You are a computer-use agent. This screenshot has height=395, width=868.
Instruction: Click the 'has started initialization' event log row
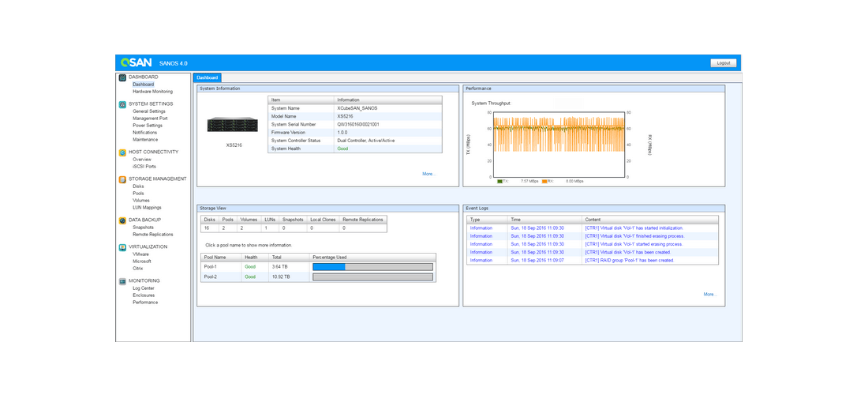pyautogui.click(x=593, y=228)
